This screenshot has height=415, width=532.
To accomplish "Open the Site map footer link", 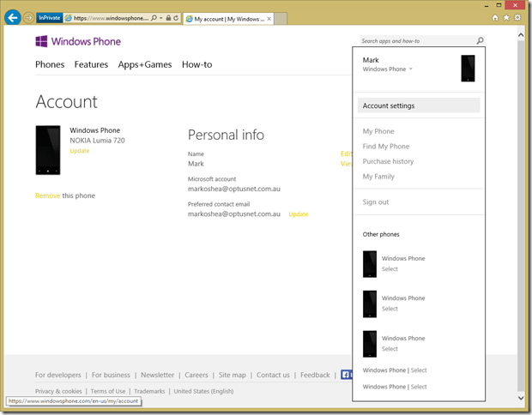I will (x=232, y=375).
